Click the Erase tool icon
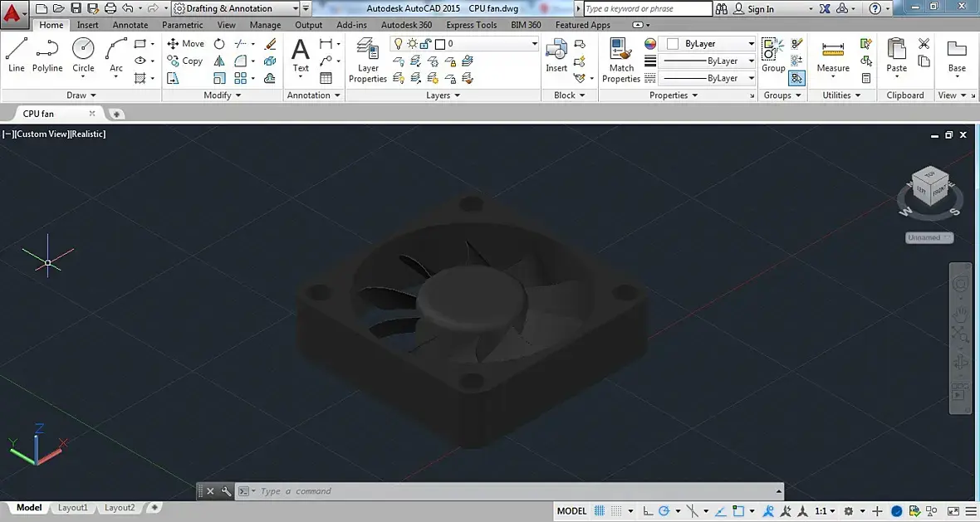Screen dimensions: 980x522 270,44
